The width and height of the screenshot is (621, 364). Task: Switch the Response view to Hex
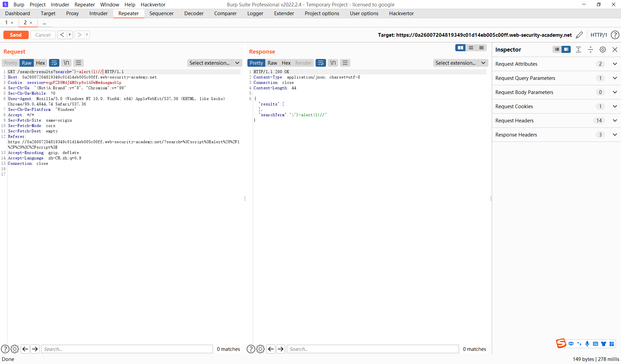tap(286, 63)
